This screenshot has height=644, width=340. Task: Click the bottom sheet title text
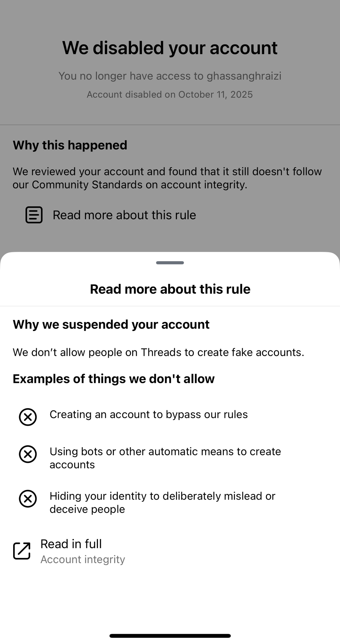tap(170, 289)
